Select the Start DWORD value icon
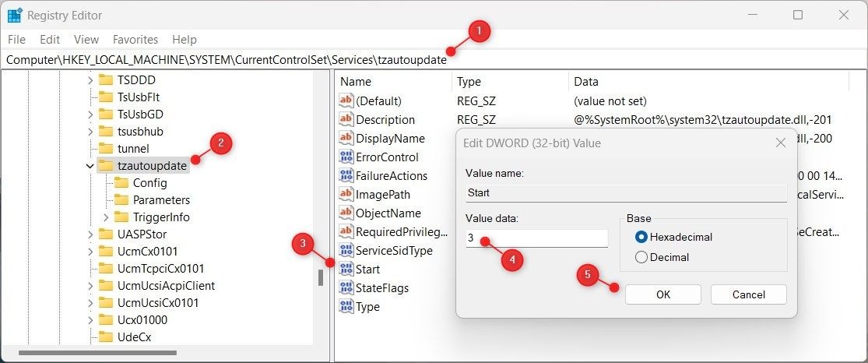 346,270
